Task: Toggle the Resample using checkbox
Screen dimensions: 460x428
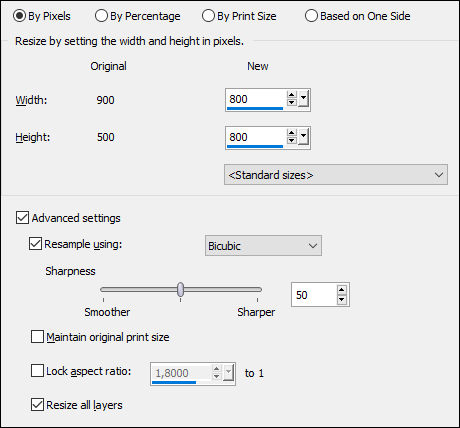Action: (35, 244)
